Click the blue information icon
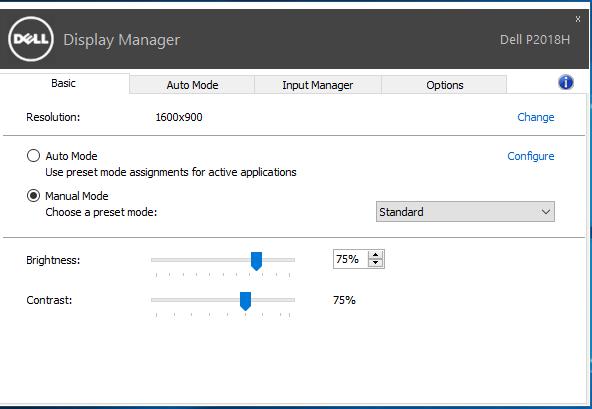Screen dimensions: 592x409 coord(566,82)
